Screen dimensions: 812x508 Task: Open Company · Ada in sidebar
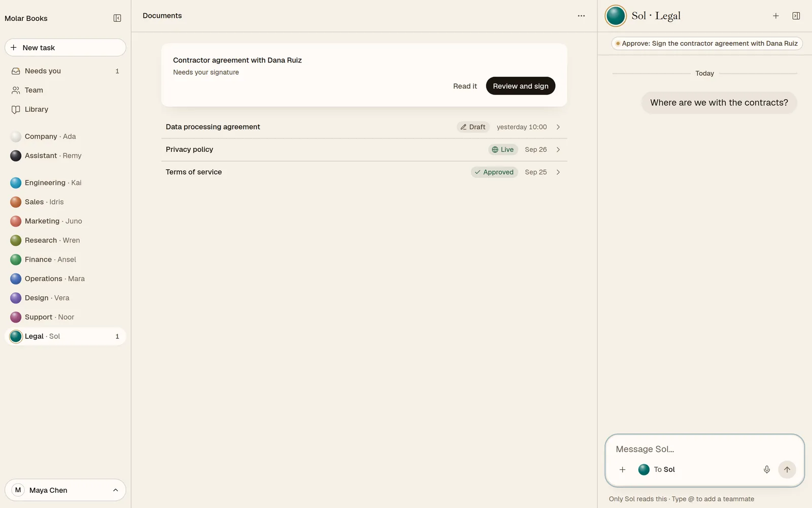65,137
